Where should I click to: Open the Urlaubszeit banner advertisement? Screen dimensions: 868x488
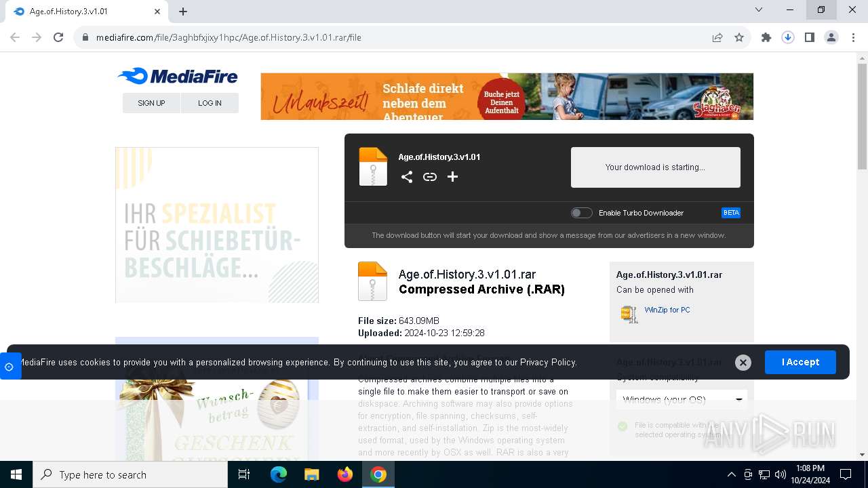[x=507, y=96]
